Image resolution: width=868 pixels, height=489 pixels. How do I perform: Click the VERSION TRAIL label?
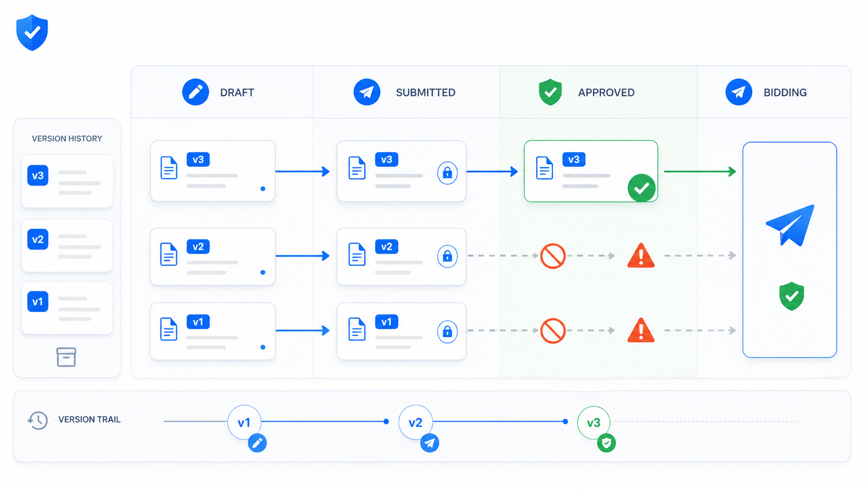89,419
